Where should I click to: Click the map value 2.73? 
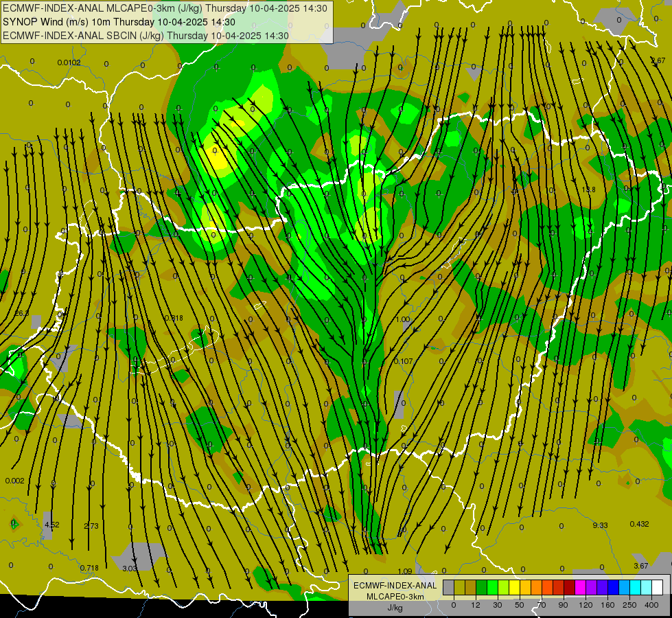91,526
